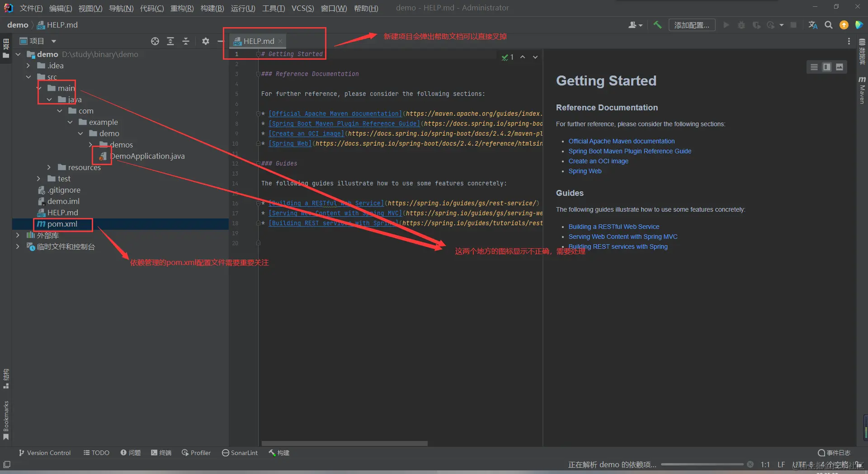Open the 重构(R) menu
This screenshot has width=868, height=474.
pyautogui.click(x=182, y=8)
